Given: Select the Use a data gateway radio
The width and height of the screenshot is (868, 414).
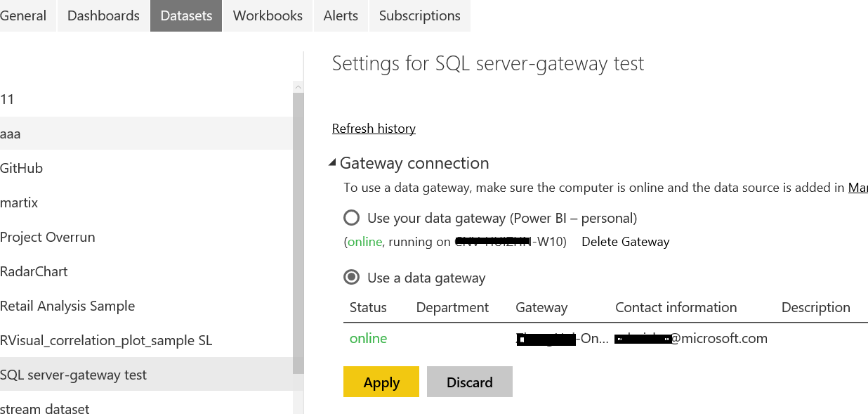Looking at the screenshot, I should (352, 278).
